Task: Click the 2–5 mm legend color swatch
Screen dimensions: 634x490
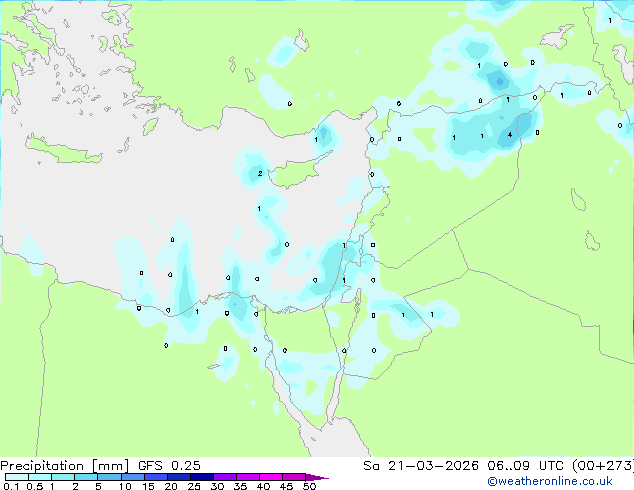Action: (x=86, y=477)
